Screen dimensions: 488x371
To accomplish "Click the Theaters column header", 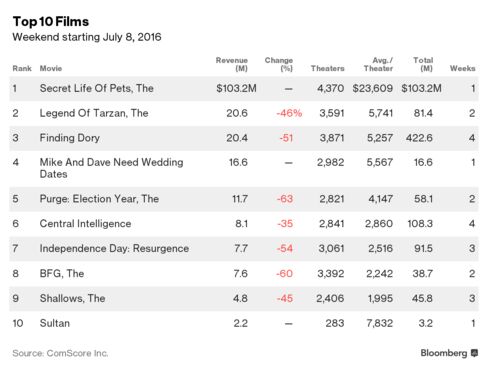I will 327,68.
